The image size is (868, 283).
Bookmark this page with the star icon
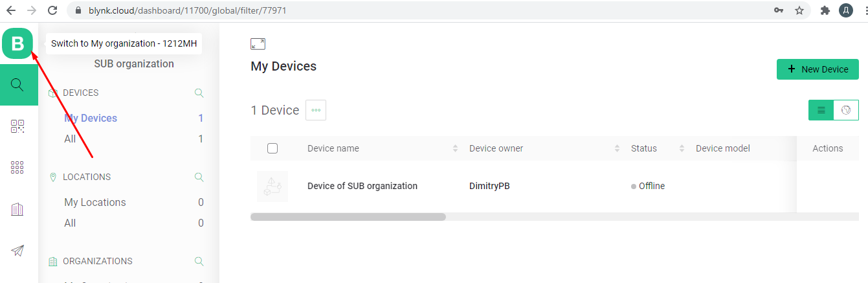click(799, 10)
